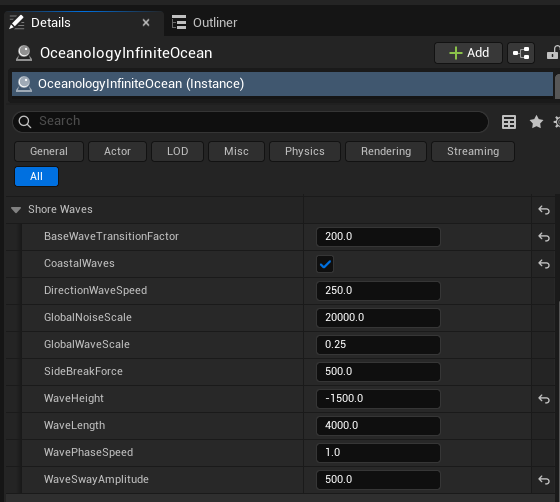Edit the DirectionWaveSpeed value field

click(378, 291)
